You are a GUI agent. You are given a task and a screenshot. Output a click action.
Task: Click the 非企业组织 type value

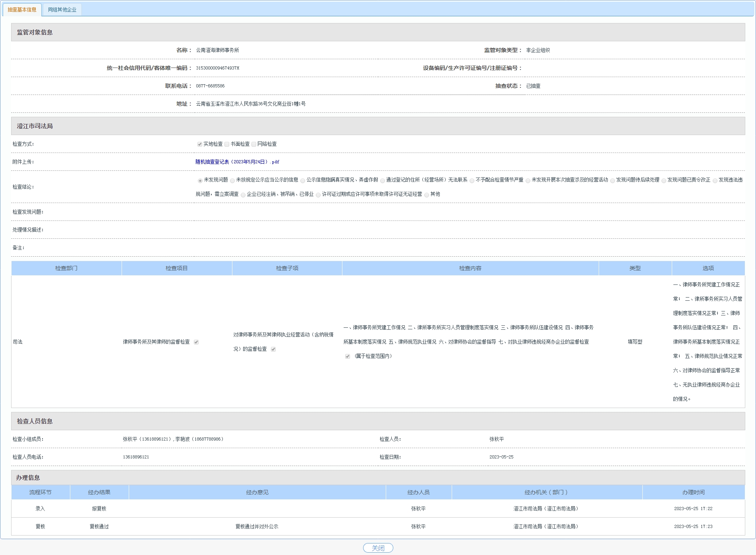pyautogui.click(x=538, y=50)
